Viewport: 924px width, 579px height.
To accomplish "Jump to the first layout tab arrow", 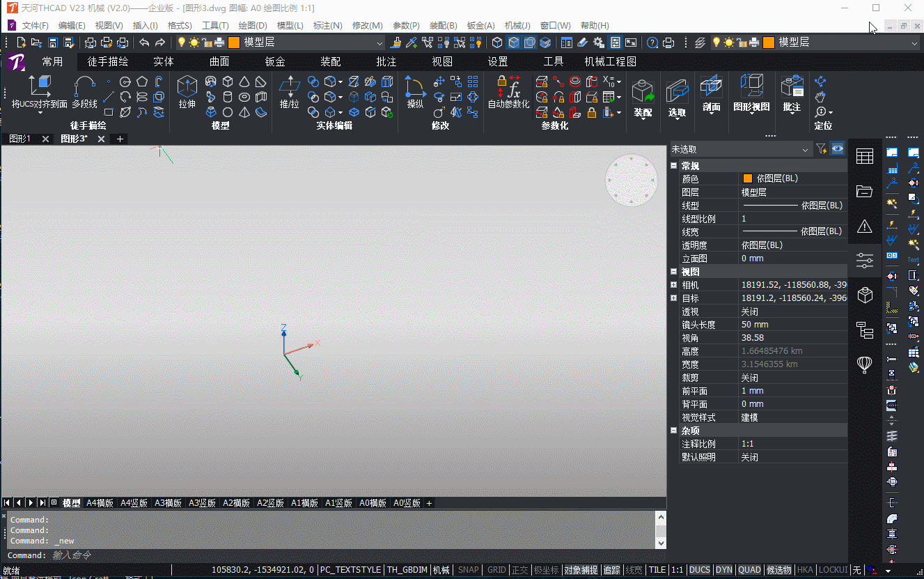I will point(8,503).
